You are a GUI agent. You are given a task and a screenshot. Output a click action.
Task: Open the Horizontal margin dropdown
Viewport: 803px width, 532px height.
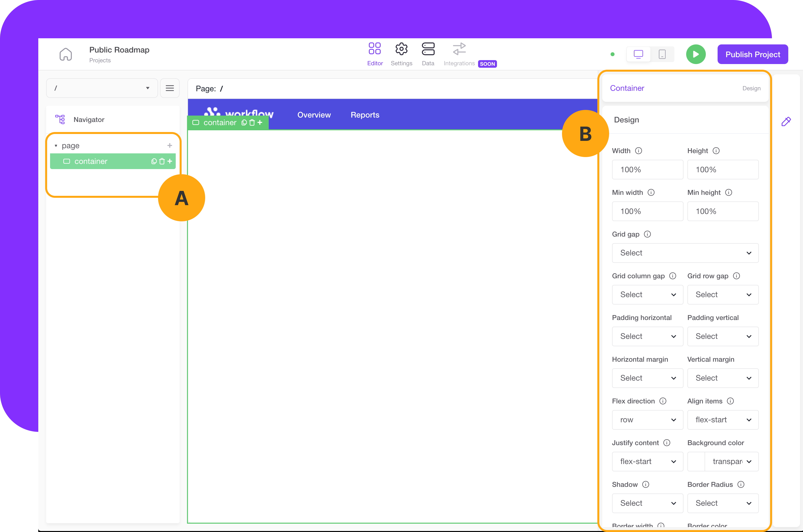647,378
